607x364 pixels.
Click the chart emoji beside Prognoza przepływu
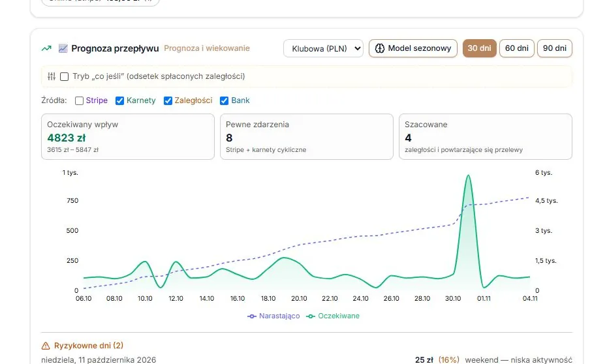(x=63, y=48)
